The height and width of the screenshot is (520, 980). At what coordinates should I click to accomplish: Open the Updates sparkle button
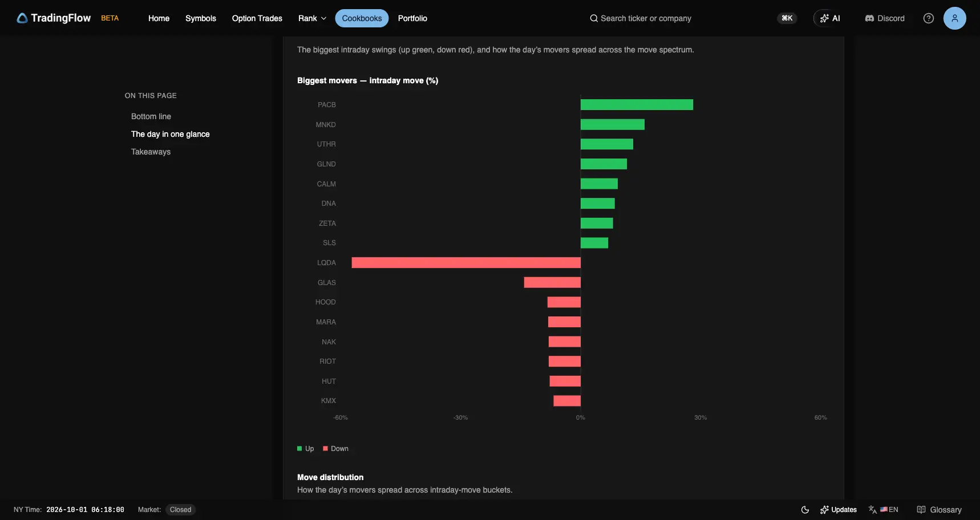pyautogui.click(x=839, y=510)
